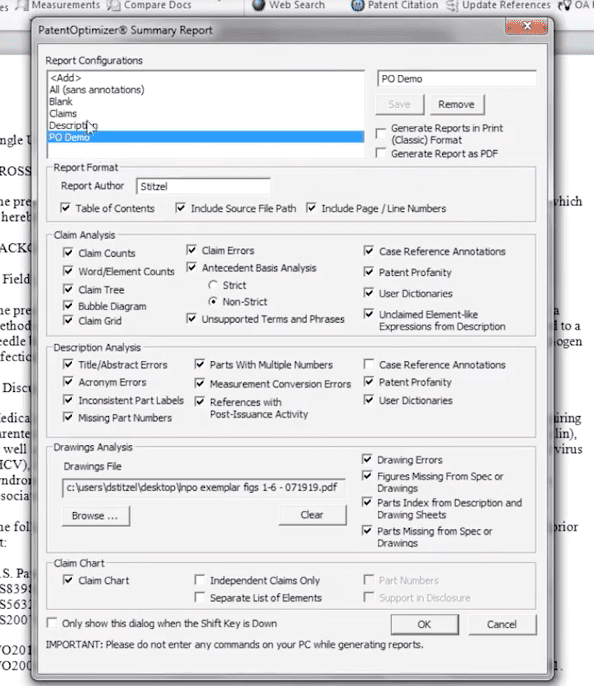Select Non-Strict antecedent basis option
Viewport: 594px width, 686px height.
(x=213, y=301)
